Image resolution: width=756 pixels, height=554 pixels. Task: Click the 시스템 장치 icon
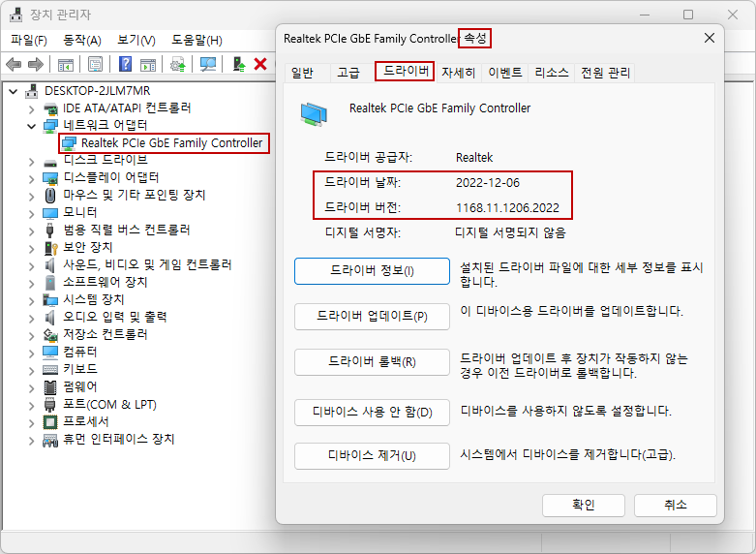(x=50, y=300)
